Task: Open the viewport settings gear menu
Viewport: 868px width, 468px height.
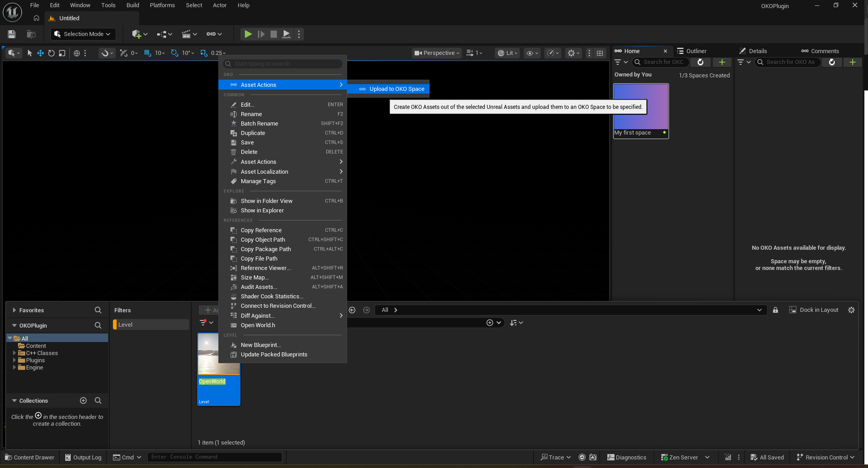Action: click(574, 53)
